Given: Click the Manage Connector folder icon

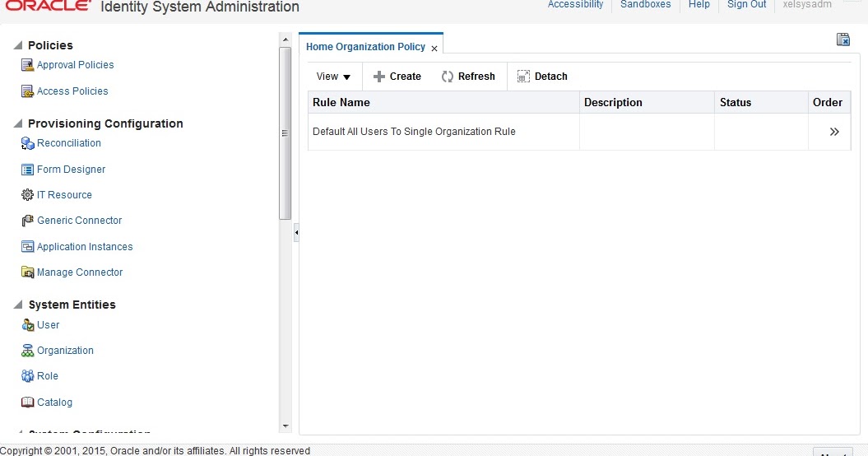Looking at the screenshot, I should (x=27, y=272).
